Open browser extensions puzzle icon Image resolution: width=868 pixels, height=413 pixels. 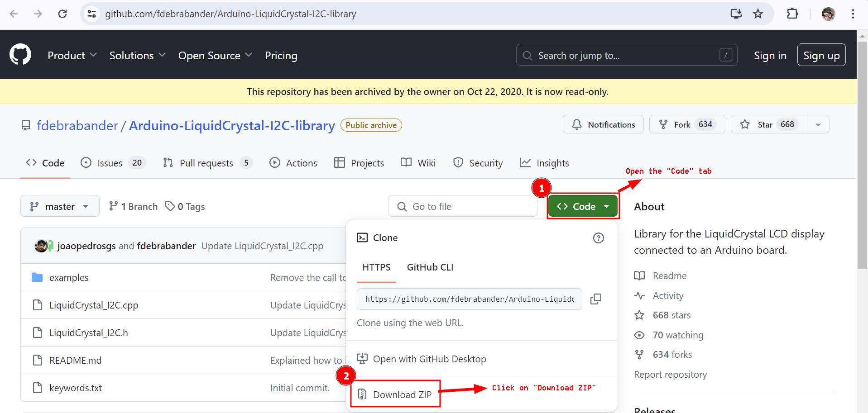(x=792, y=14)
